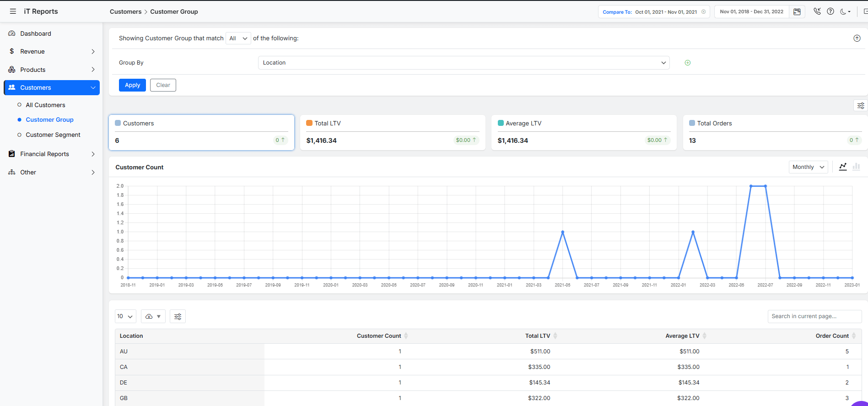This screenshot has width=868, height=406.
Task: Click the Clear button
Action: (x=163, y=85)
